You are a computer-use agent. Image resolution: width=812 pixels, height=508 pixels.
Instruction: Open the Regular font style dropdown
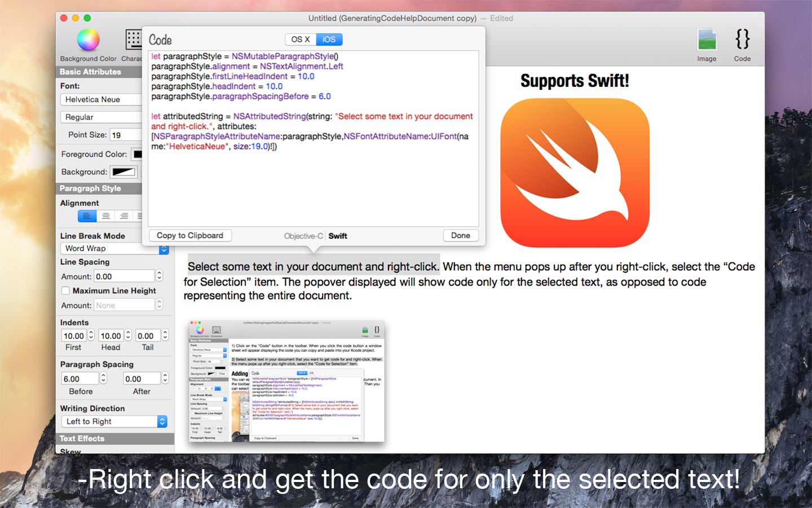101,117
